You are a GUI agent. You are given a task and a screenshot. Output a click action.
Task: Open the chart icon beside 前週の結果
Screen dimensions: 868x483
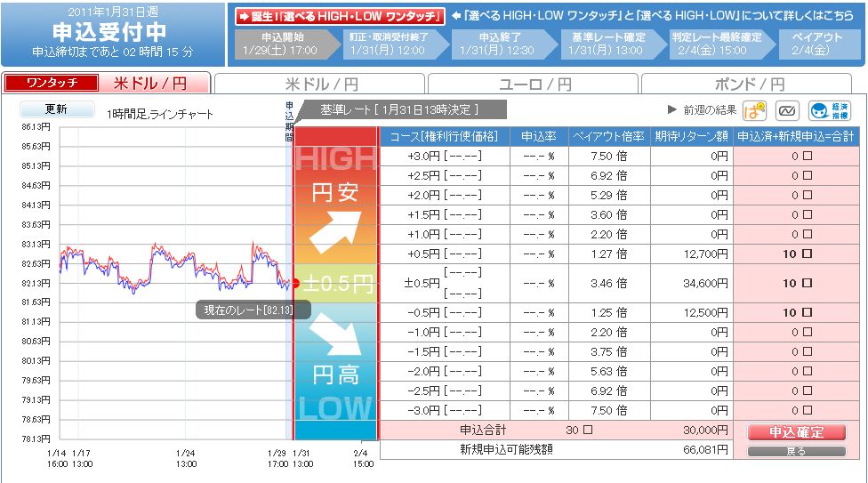(787, 111)
